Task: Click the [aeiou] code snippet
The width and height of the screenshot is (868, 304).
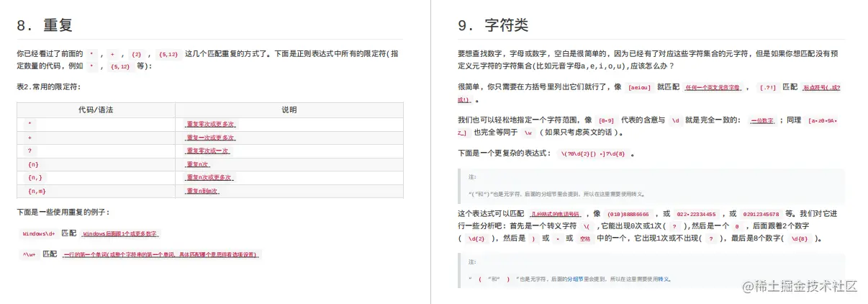Action: [x=639, y=87]
